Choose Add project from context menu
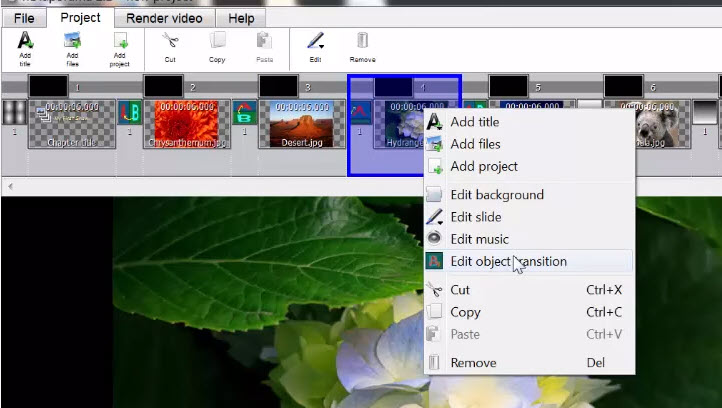Viewport: 722px width, 408px height. 529,166
